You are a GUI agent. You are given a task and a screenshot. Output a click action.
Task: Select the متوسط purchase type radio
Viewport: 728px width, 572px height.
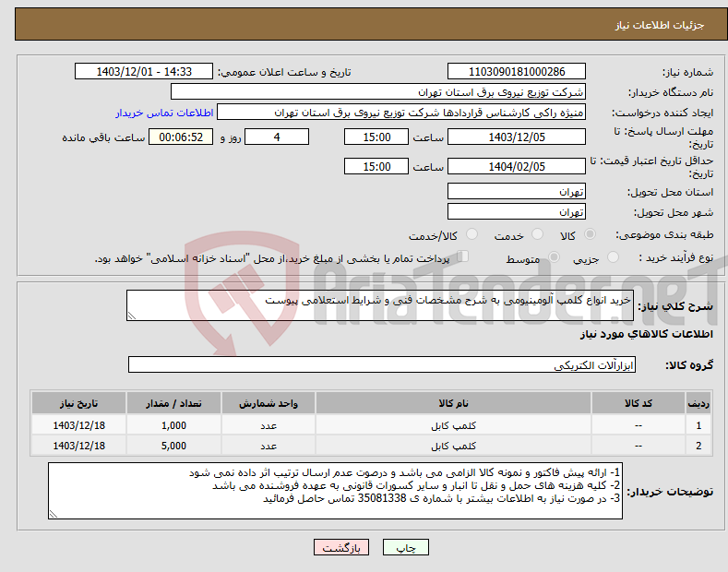click(x=554, y=257)
